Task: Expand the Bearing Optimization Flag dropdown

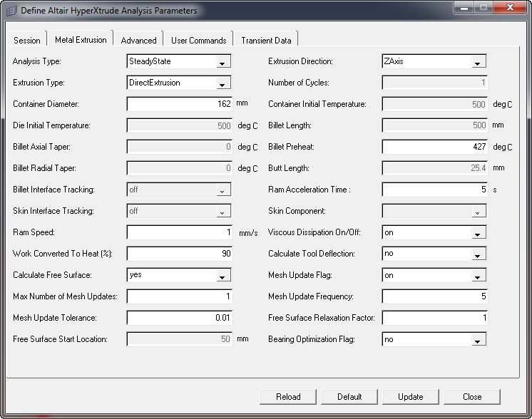Action: (x=478, y=340)
